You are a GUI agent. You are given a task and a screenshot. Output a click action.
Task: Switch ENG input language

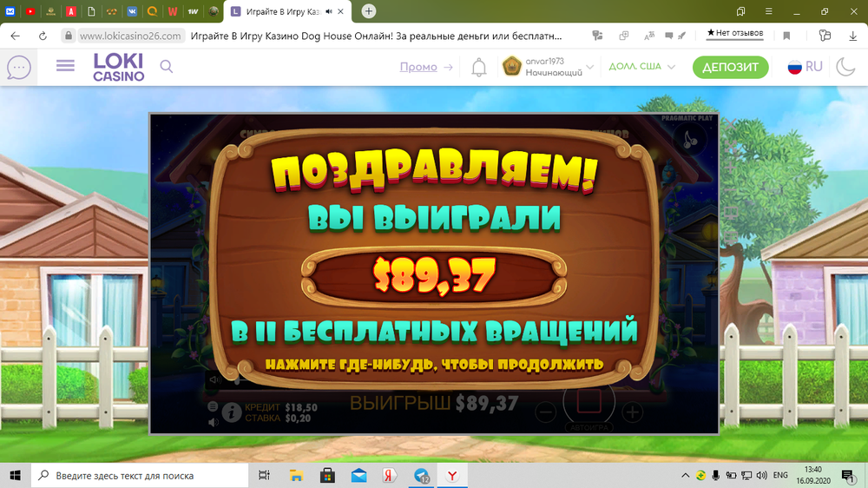click(780, 475)
